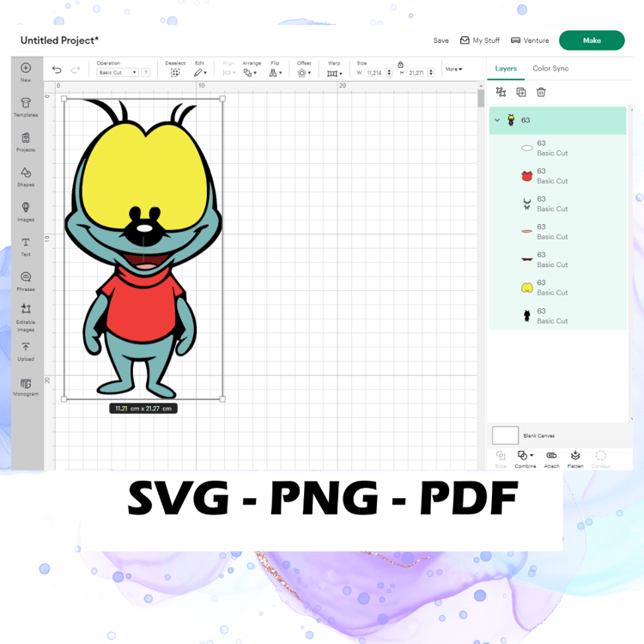644x644 pixels.
Task: Expand the More toolbar menu
Action: (453, 69)
